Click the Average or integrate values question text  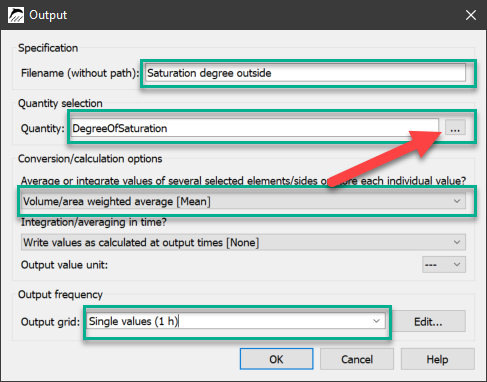[x=243, y=181]
